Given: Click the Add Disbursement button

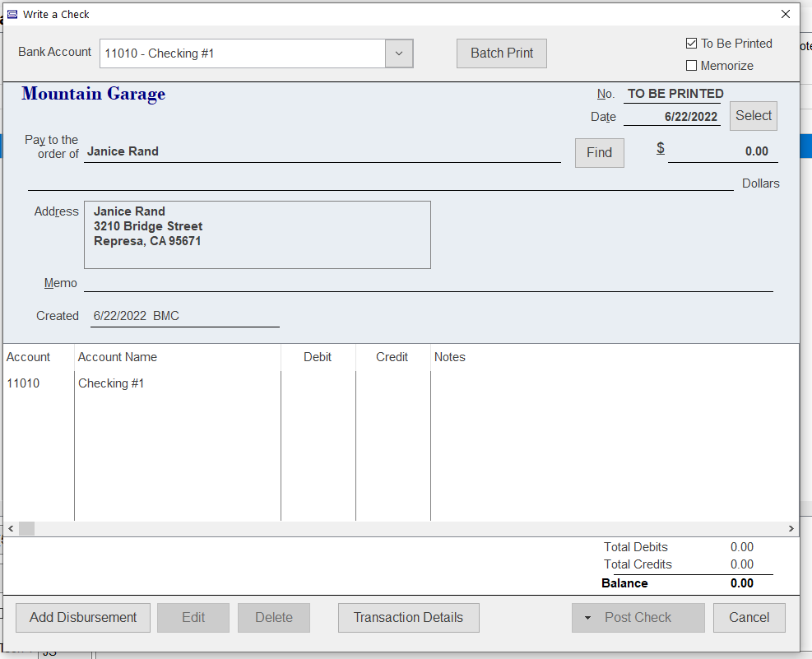Looking at the screenshot, I should coord(83,618).
